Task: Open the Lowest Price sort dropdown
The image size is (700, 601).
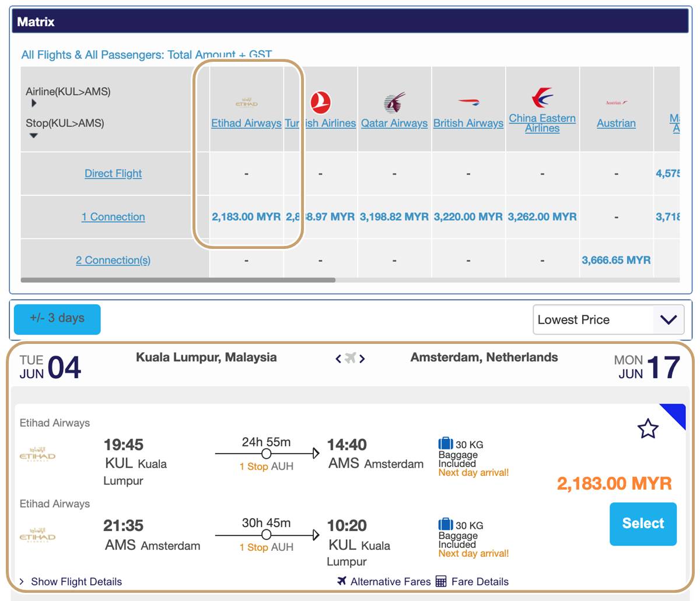Action: 608,319
